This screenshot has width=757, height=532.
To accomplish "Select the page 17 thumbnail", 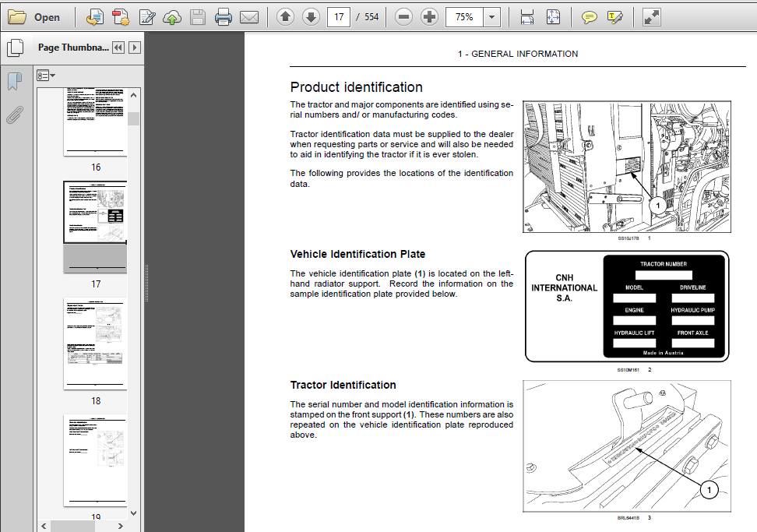I will (95, 227).
